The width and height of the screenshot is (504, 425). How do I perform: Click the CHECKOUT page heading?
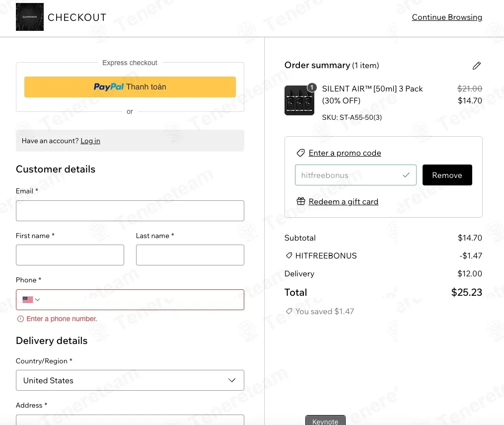coord(77,17)
